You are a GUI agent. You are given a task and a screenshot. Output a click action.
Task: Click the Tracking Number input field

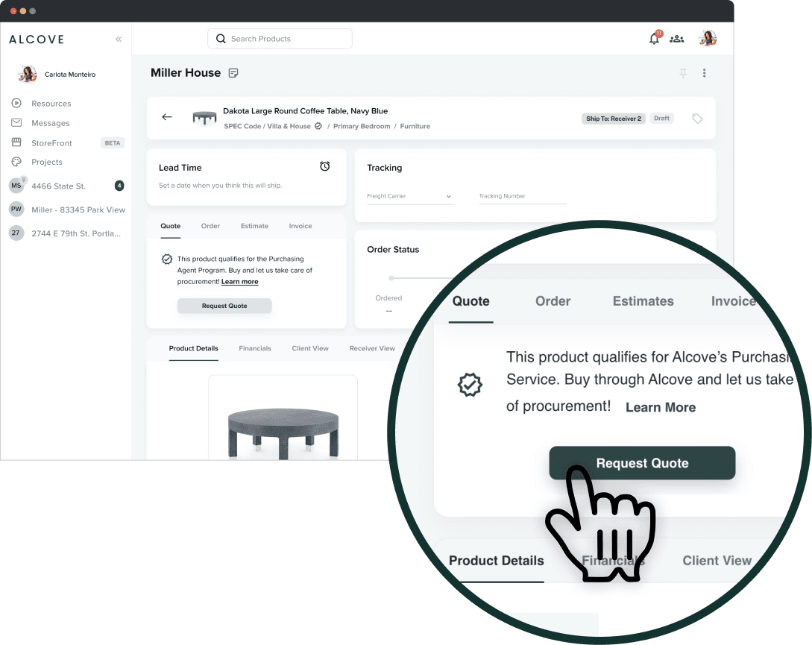pos(522,197)
